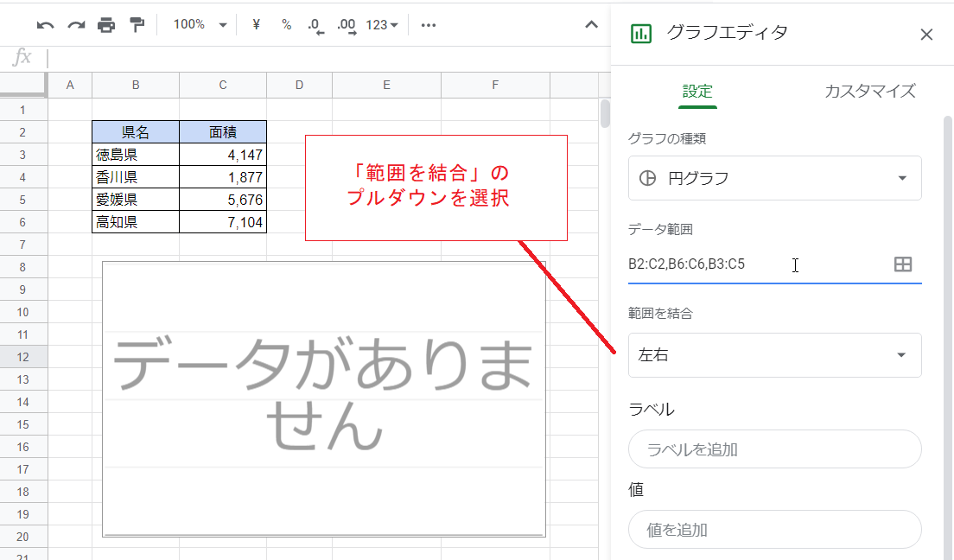The image size is (954, 560).
Task: Click cell containing 県名
Action: click(136, 132)
